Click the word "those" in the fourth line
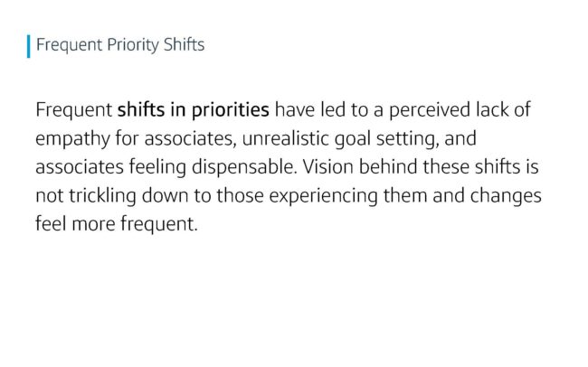This screenshot has height=367, width=588. 240,195
